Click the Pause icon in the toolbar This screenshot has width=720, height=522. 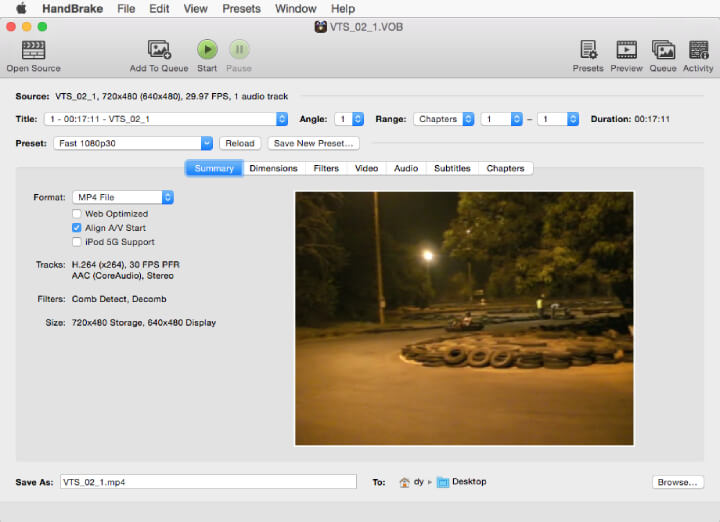point(239,49)
